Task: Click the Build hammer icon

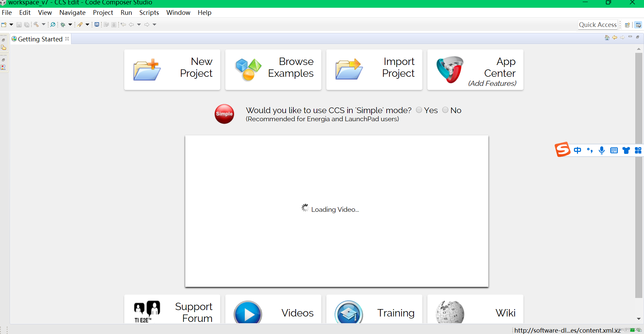Action: (36, 25)
